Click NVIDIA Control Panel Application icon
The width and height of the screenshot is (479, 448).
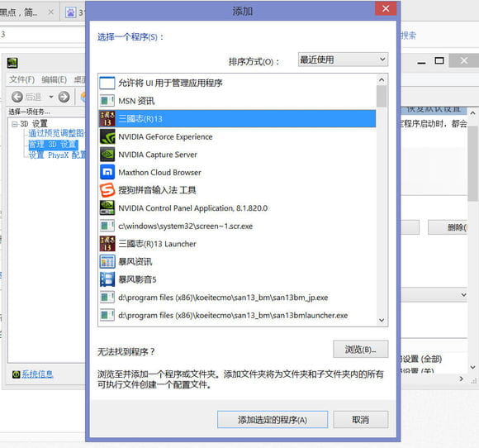pyautogui.click(x=107, y=208)
